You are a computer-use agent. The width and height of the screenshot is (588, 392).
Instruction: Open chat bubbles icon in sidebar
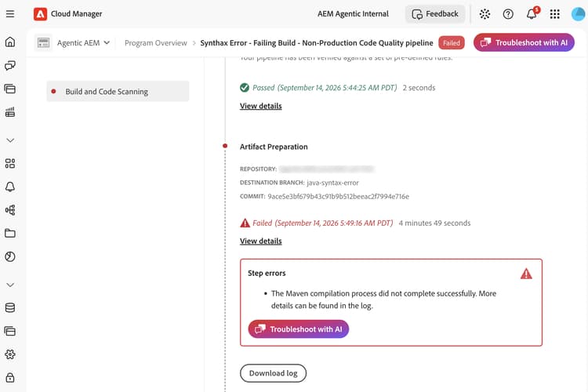pyautogui.click(x=10, y=66)
